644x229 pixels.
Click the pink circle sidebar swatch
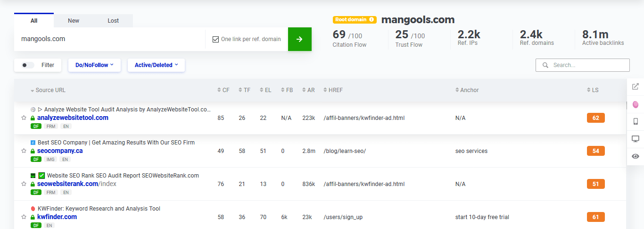(636, 104)
